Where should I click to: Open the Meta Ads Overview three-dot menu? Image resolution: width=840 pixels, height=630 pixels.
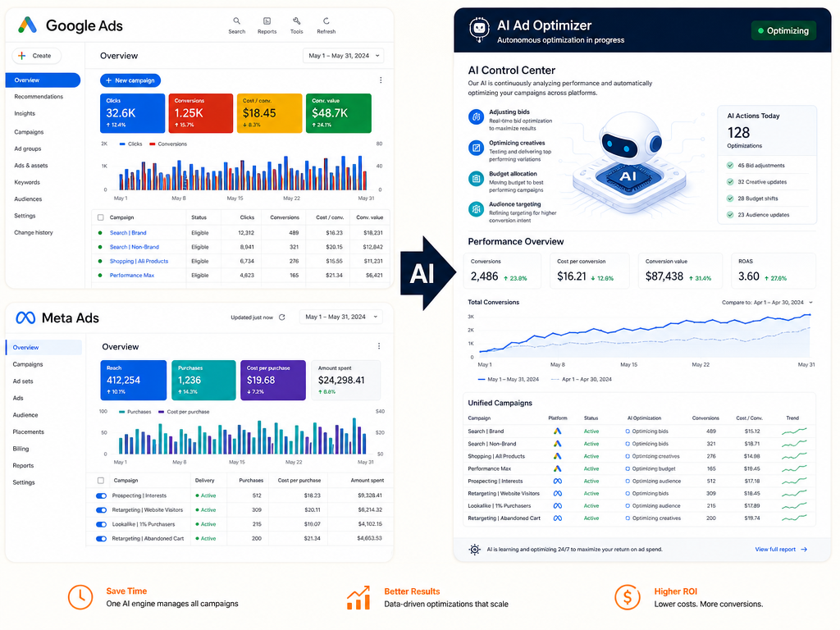(379, 346)
